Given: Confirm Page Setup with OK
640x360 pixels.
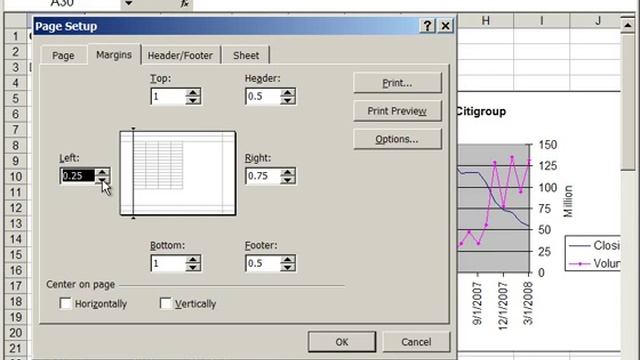Looking at the screenshot, I should coord(342,342).
